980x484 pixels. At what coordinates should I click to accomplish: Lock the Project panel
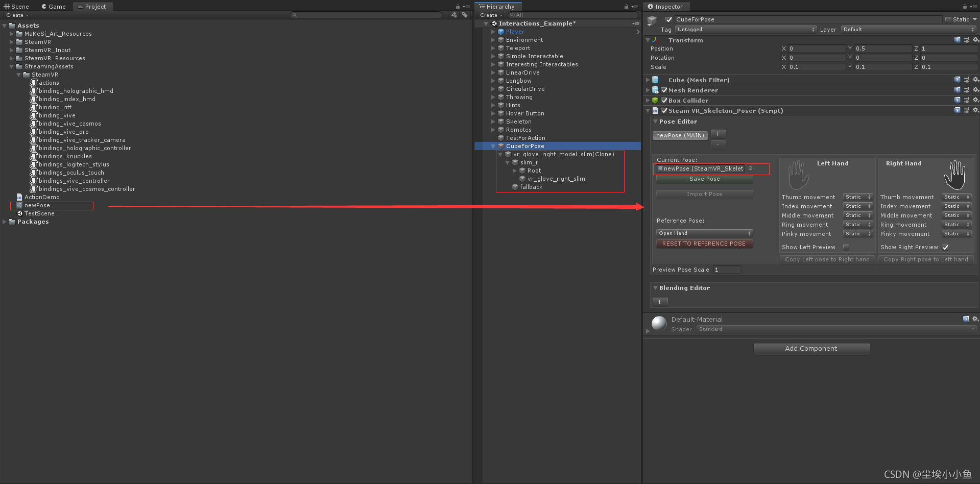point(458,7)
